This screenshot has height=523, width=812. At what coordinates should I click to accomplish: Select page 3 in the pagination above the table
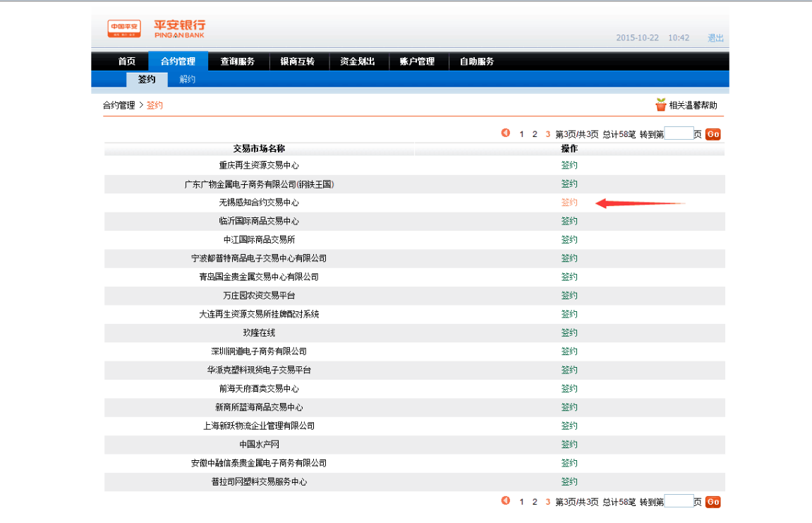point(547,134)
